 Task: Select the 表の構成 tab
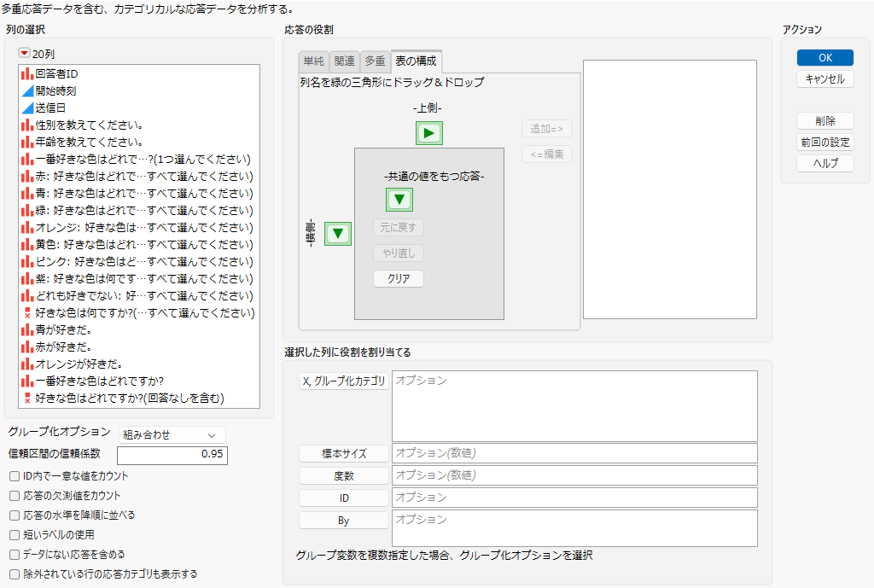417,61
